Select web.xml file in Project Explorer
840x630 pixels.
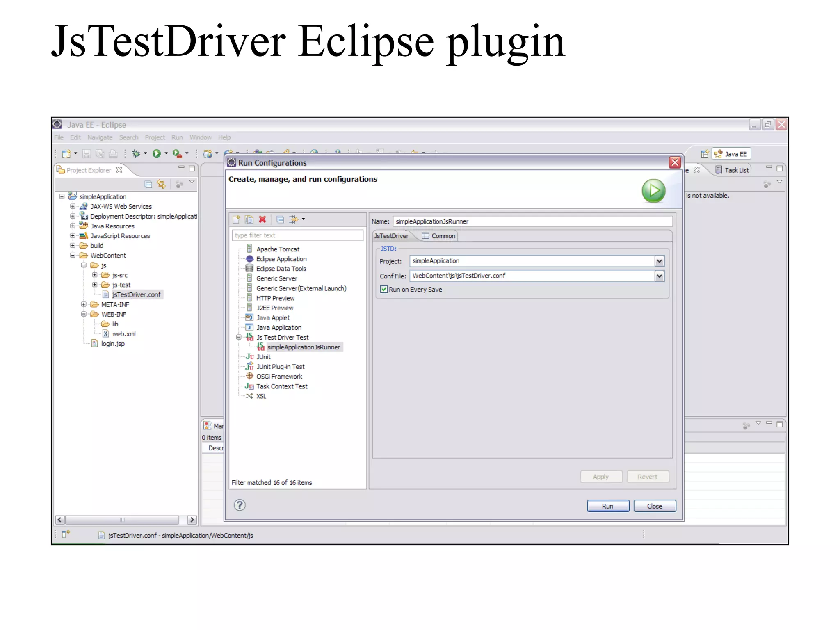coord(123,334)
